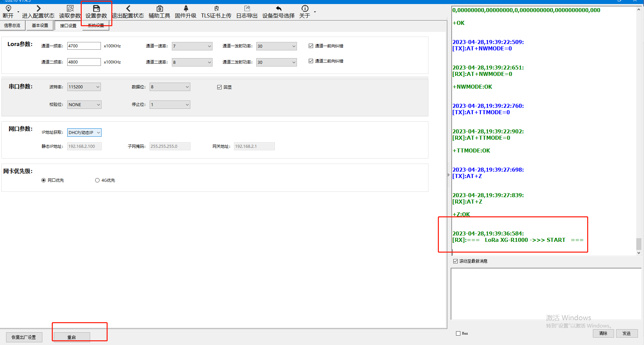Switch to the 信息总览 tab

point(12,26)
